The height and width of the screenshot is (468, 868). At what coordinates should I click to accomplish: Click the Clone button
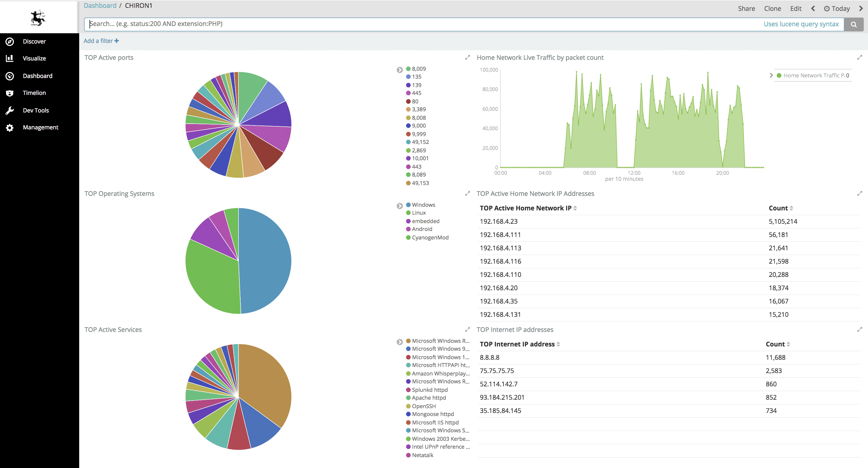point(772,8)
